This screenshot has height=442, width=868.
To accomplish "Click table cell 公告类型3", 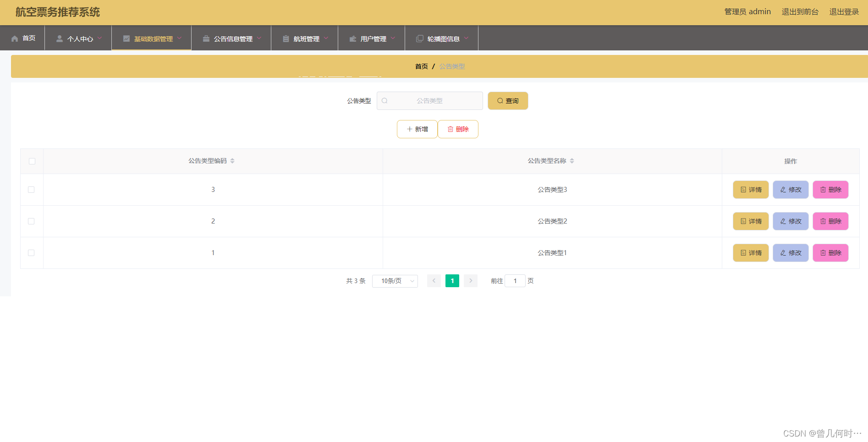I will click(552, 190).
